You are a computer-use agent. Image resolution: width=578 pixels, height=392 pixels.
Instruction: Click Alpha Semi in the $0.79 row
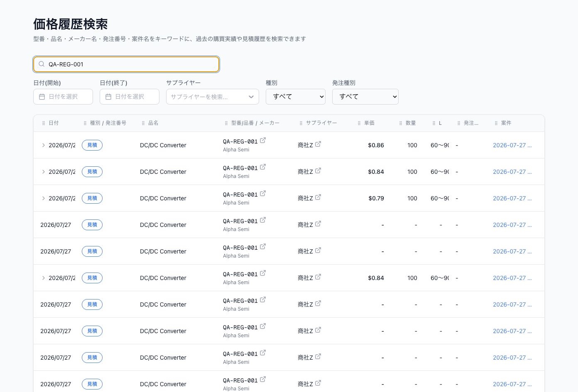(x=236, y=203)
